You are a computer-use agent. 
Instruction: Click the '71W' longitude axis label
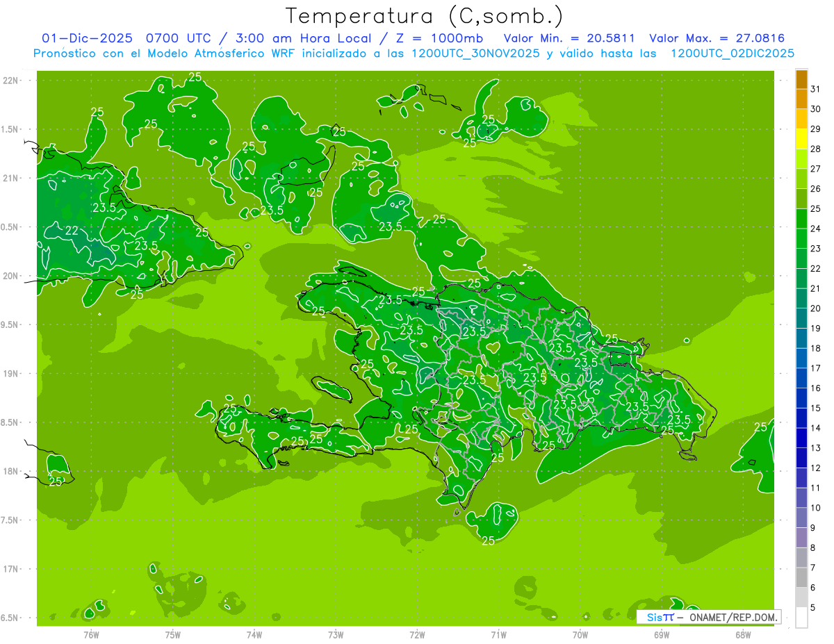point(498,635)
